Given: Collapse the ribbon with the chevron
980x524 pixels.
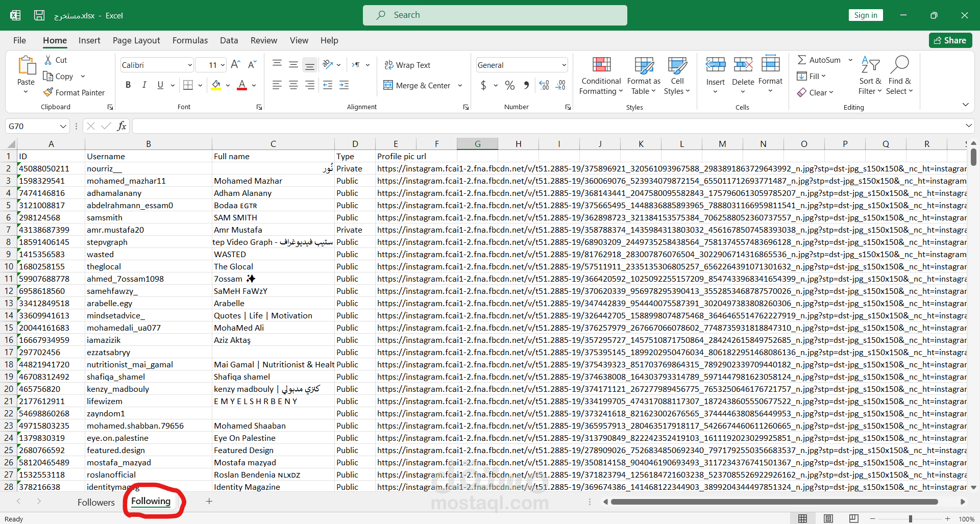Looking at the screenshot, I should (x=965, y=105).
